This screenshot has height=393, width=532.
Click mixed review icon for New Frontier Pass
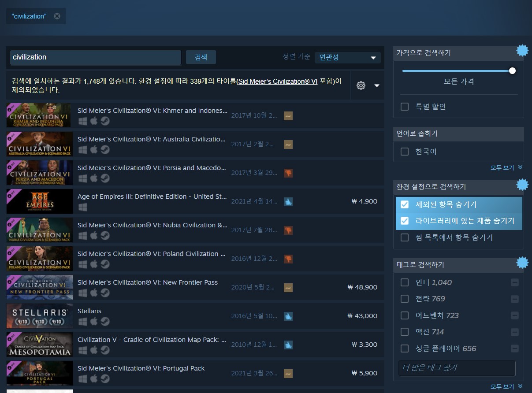coord(288,288)
